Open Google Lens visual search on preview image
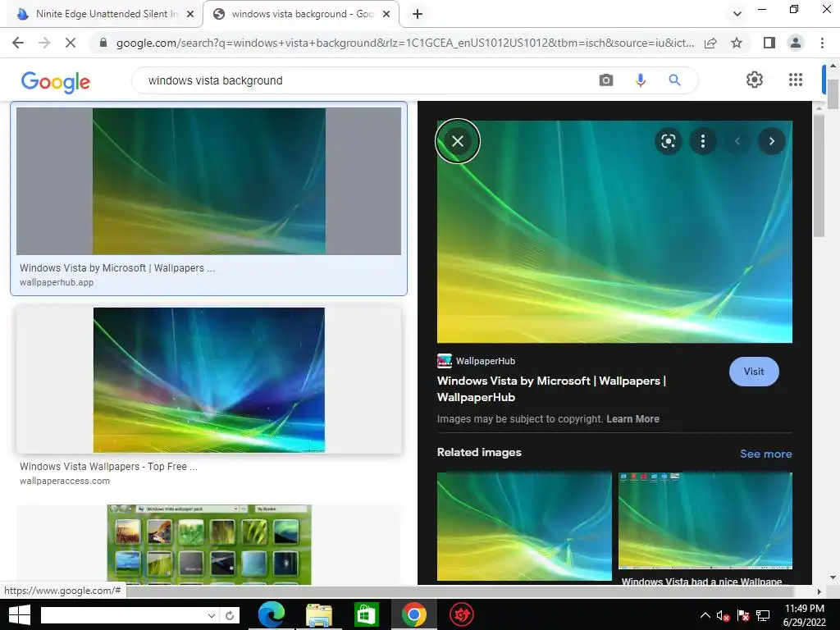The image size is (840, 630). (x=668, y=141)
